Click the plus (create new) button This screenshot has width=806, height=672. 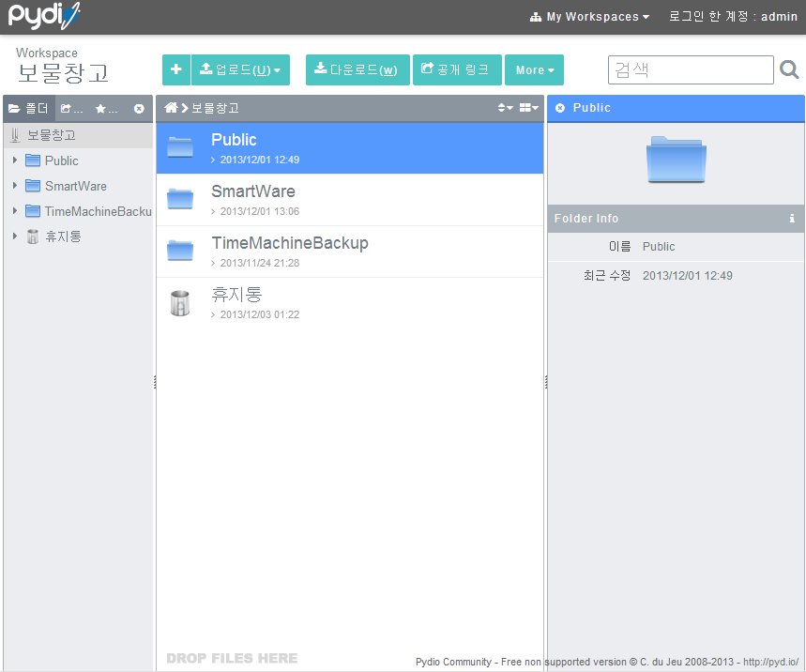pos(175,69)
